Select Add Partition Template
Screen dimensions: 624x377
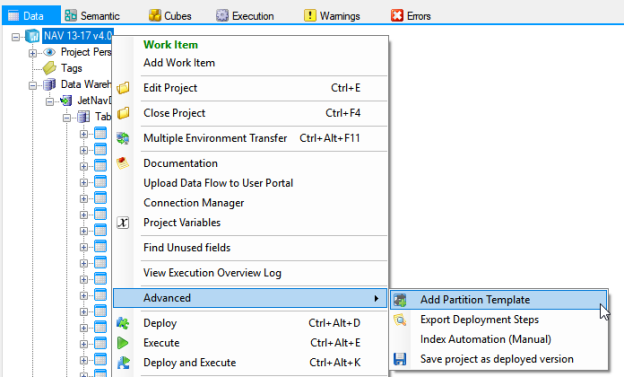(499, 300)
